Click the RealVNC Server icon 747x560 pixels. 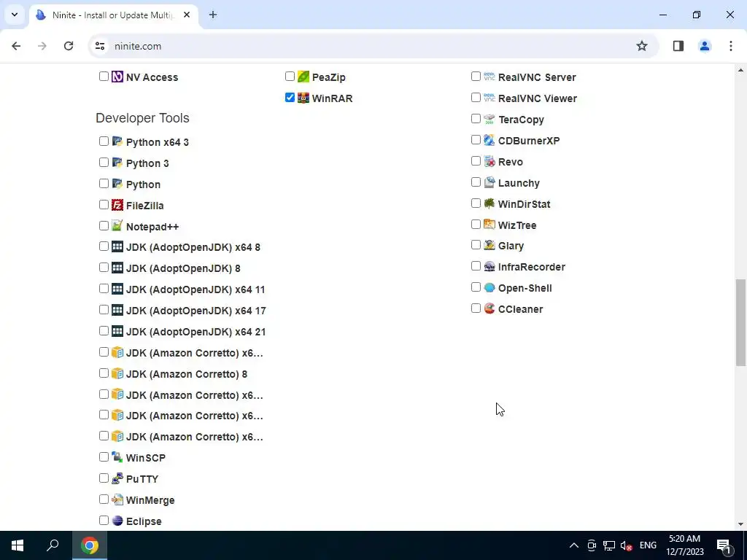point(489,77)
